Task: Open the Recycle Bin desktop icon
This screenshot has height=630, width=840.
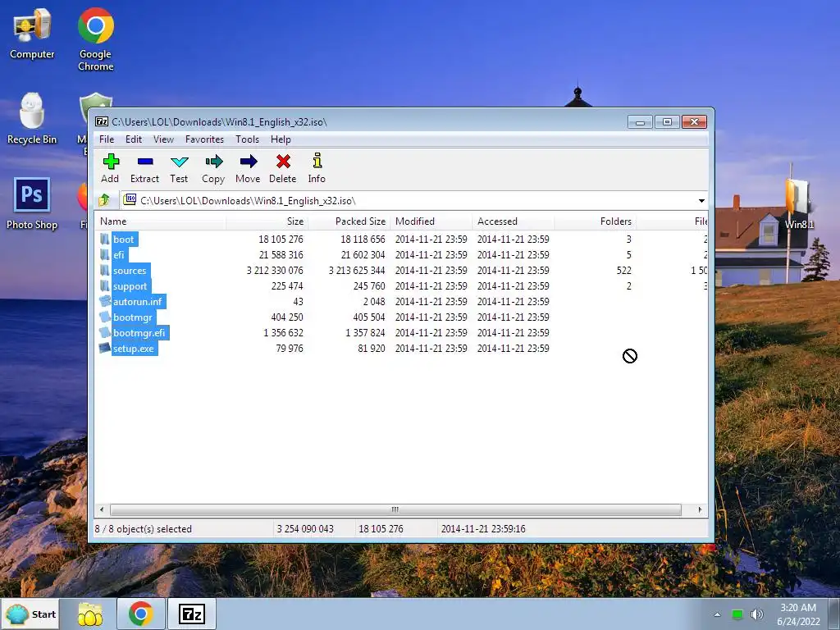Action: pyautogui.click(x=32, y=119)
